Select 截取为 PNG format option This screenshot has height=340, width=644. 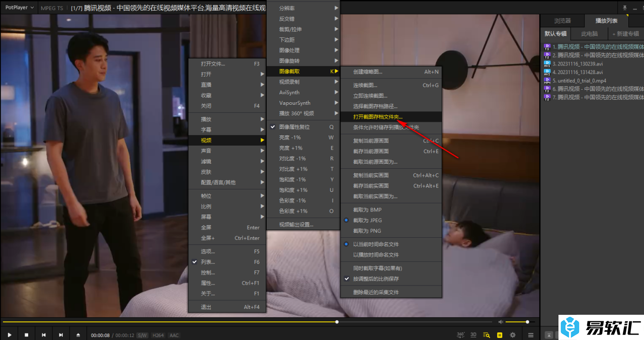[x=391, y=231]
